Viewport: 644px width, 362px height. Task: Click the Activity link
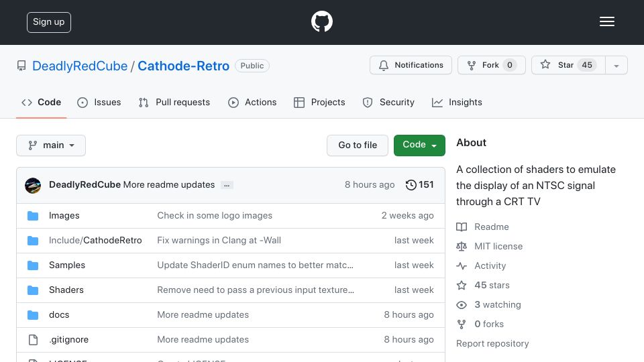point(490,266)
